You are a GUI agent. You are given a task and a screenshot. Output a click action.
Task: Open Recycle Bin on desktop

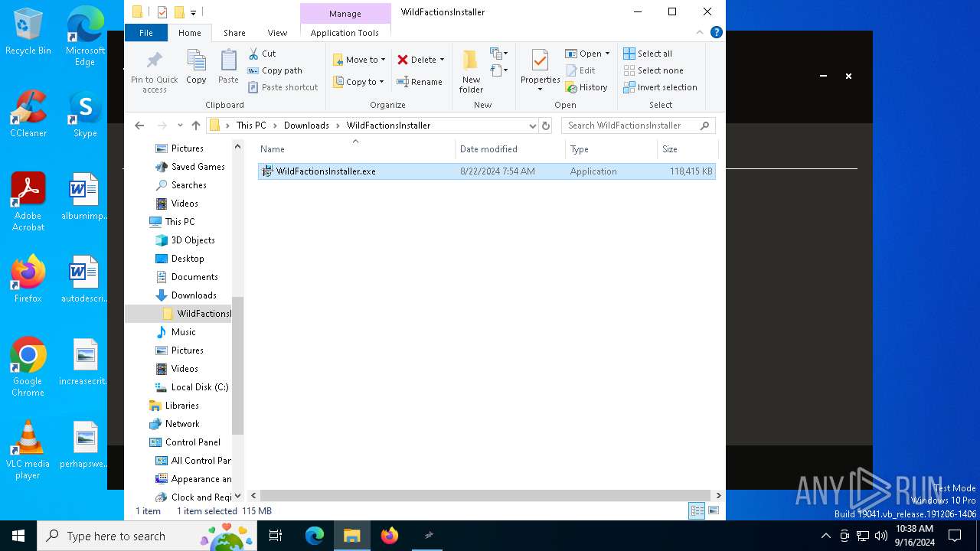(28, 32)
